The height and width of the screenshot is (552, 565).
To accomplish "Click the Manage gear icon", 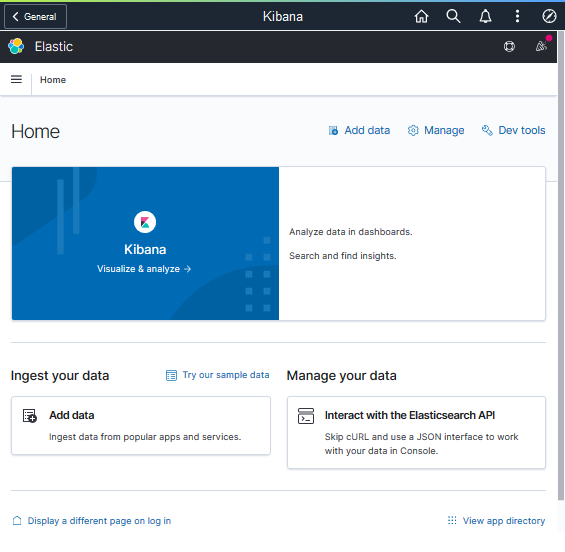I will [413, 130].
